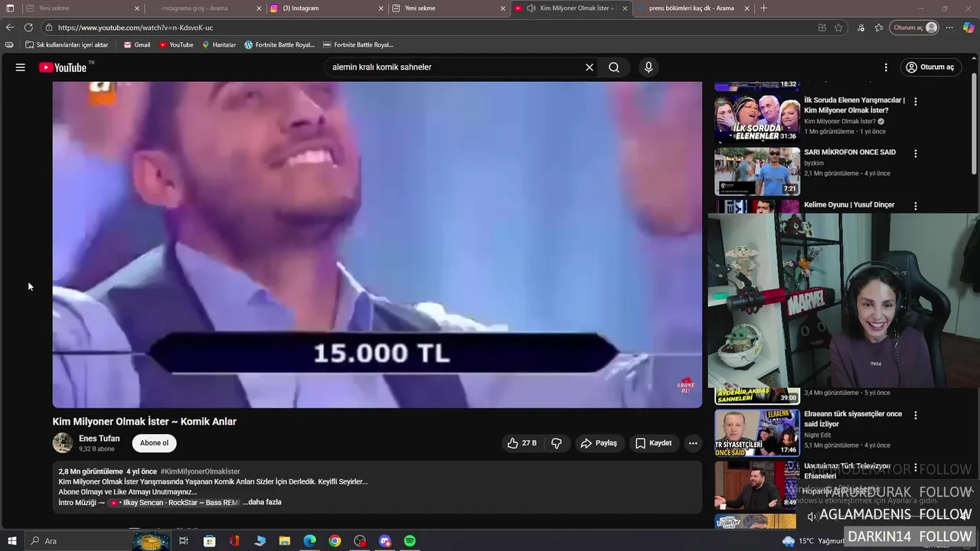
Task: Launch Google Chrome from the taskbar
Action: tap(335, 541)
